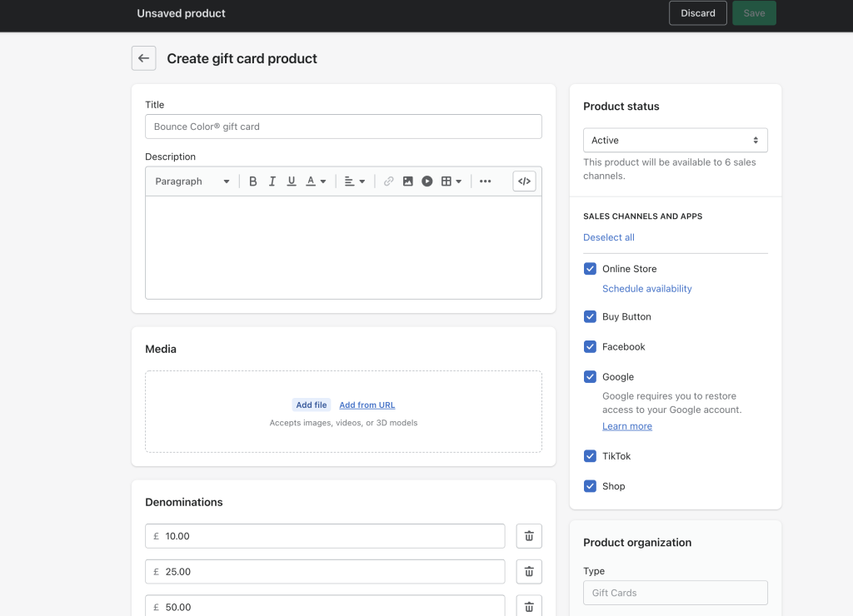Click the Save button
Viewport: 853px width, 616px height.
(754, 13)
